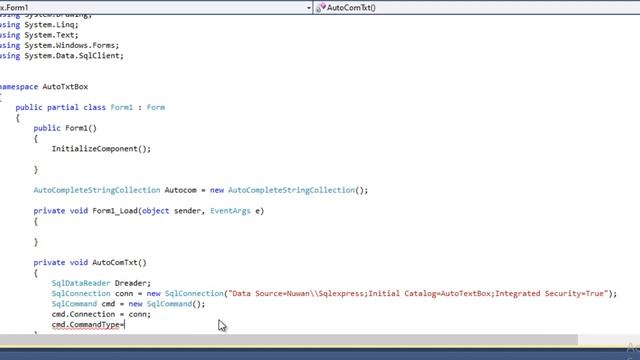
Task: Open the class navigation dropdown showing Form1
Action: coord(156,7)
